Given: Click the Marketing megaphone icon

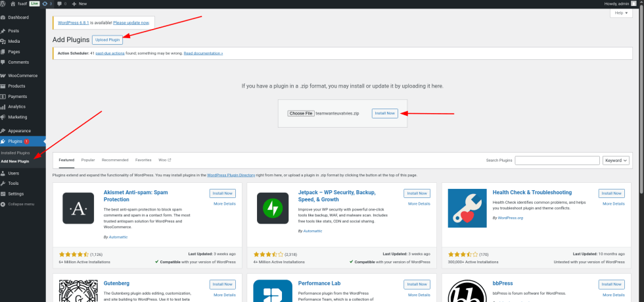Looking at the screenshot, I should pyautogui.click(x=3, y=117).
